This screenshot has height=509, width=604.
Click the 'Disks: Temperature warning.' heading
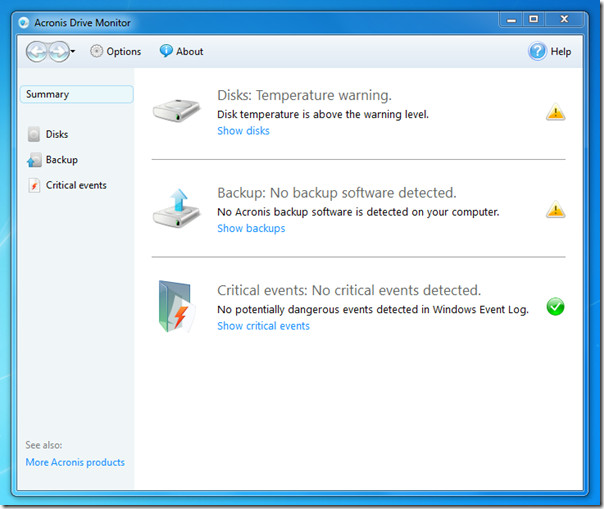click(x=304, y=95)
